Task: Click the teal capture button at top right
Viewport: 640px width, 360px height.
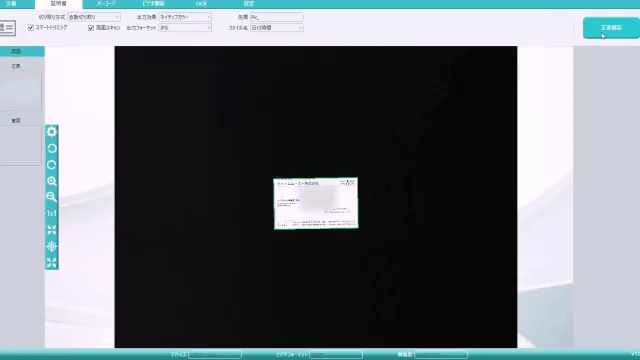Action: (611, 28)
